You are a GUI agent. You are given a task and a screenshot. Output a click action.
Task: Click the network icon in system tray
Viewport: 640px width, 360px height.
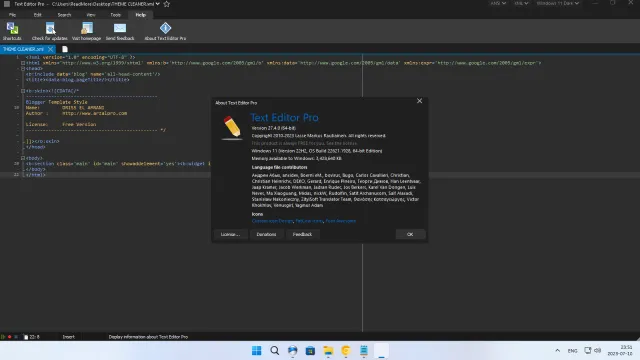588,351
